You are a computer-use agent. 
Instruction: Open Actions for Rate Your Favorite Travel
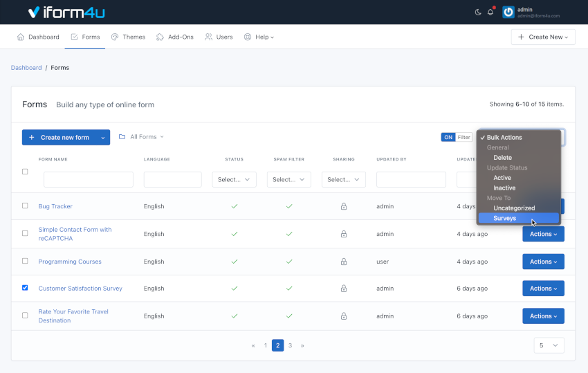(x=543, y=316)
